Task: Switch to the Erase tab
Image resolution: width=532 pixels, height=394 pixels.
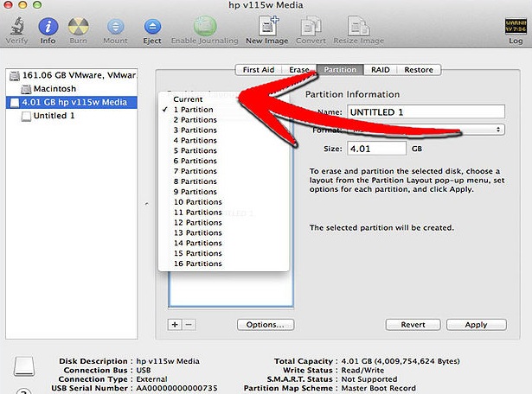Action: [x=299, y=70]
